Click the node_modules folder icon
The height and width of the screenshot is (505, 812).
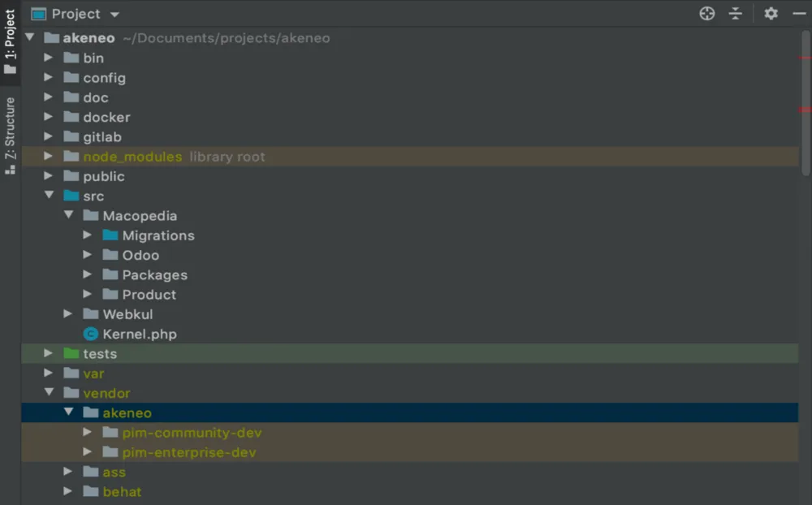click(71, 156)
